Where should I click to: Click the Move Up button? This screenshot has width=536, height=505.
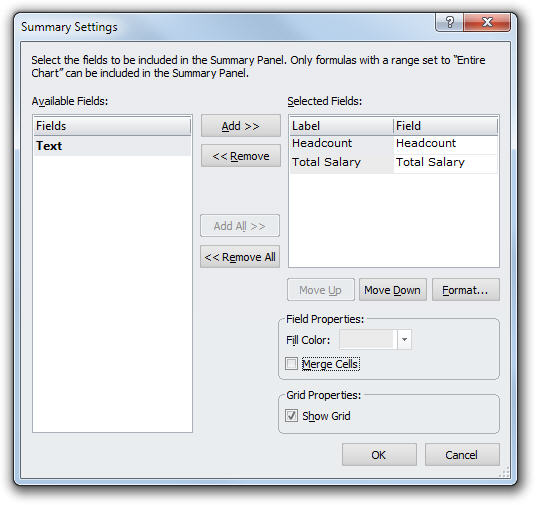[x=321, y=290]
